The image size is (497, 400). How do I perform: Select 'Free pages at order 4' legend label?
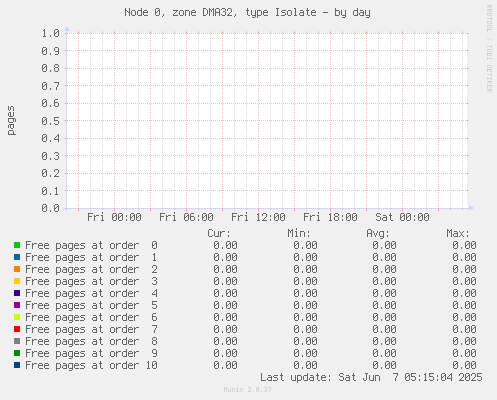[x=91, y=294]
